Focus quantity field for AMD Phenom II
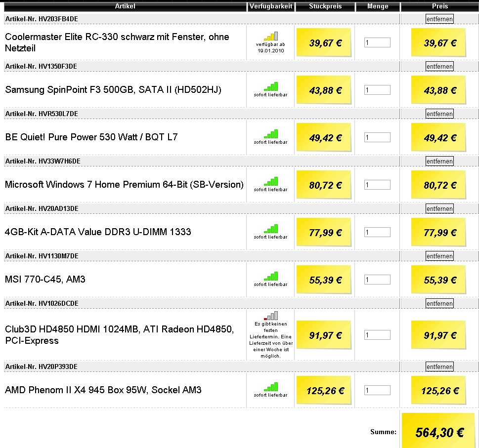Screen dimensions: 479x448 pyautogui.click(x=377, y=390)
